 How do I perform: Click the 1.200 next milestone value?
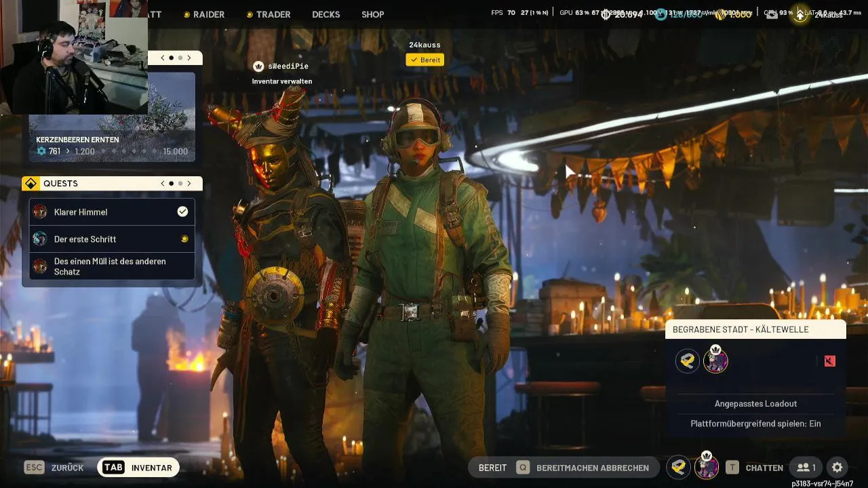pyautogui.click(x=84, y=151)
